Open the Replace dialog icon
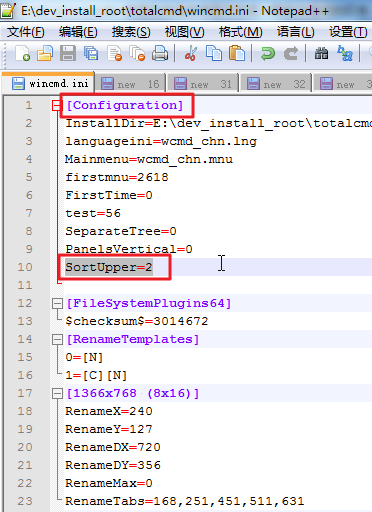 (345, 53)
